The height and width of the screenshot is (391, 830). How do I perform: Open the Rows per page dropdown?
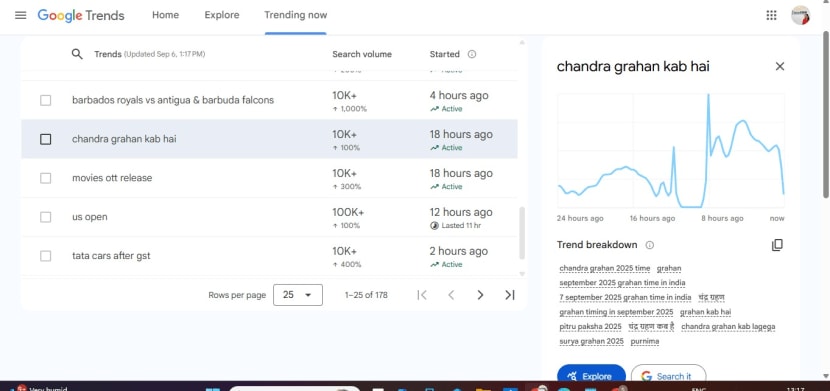[298, 295]
